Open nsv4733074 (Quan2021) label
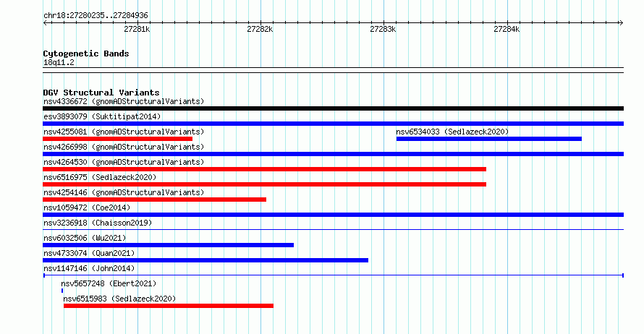Screen dimensions: 644x334 coord(89,253)
